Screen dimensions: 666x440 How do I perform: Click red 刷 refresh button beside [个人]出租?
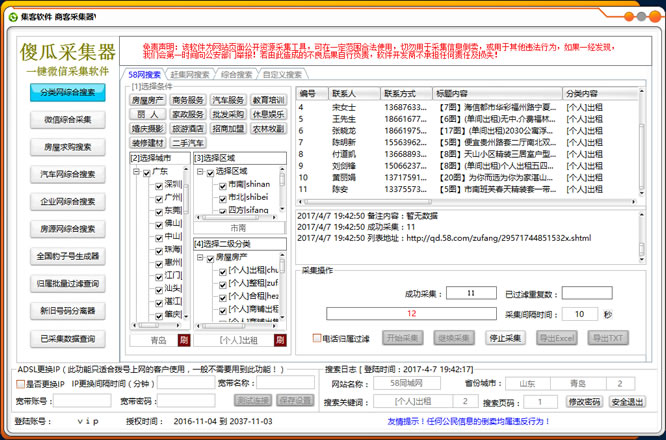tap(280, 340)
